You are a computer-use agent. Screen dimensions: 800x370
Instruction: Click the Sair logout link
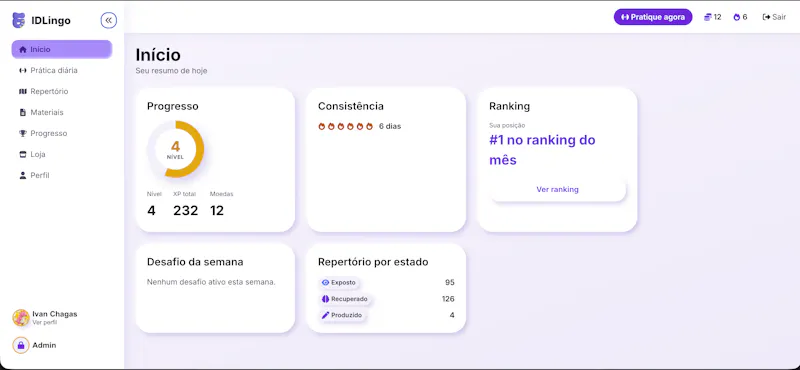(774, 17)
